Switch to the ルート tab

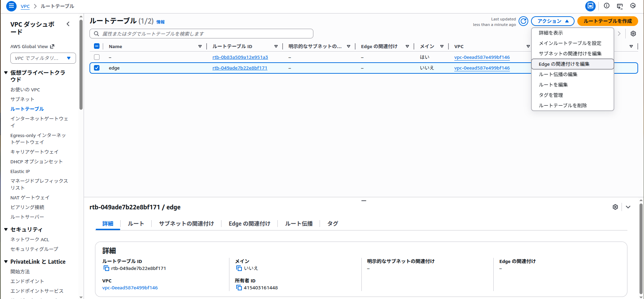click(136, 224)
